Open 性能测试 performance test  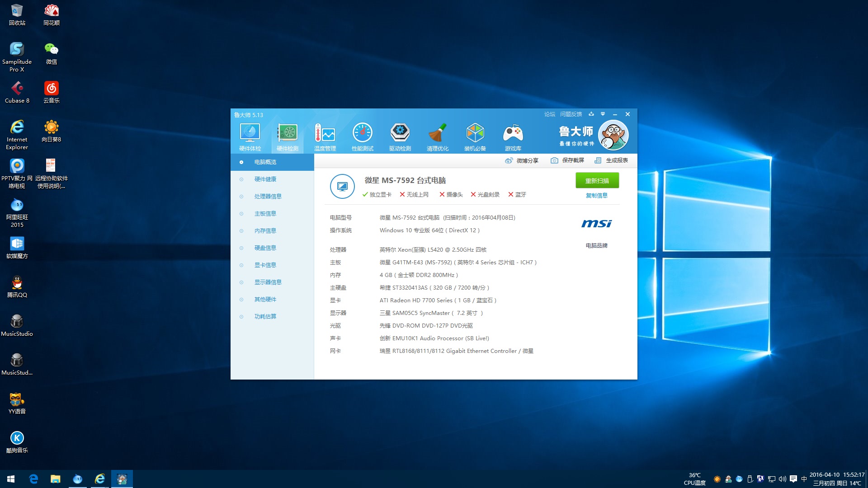click(x=363, y=137)
